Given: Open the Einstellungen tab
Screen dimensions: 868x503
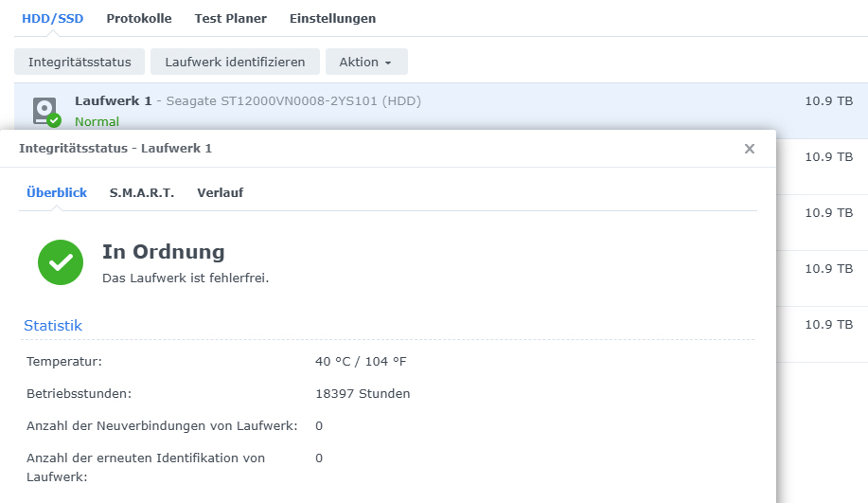Looking at the screenshot, I should click(x=332, y=18).
